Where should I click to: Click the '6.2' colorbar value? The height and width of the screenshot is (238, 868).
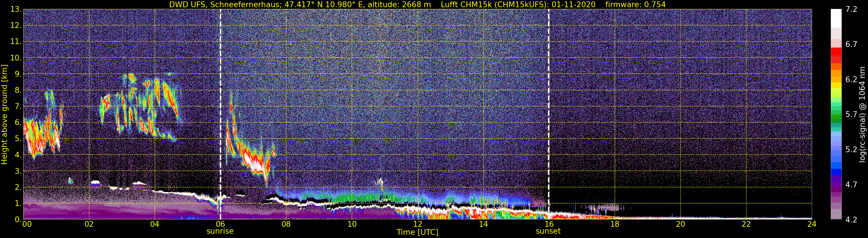pyautogui.click(x=851, y=80)
